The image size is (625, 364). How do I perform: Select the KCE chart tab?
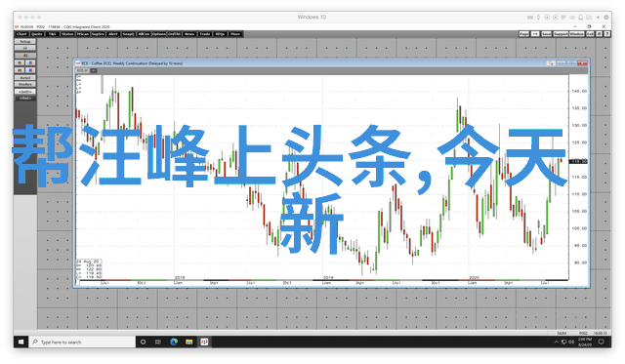coord(82,70)
